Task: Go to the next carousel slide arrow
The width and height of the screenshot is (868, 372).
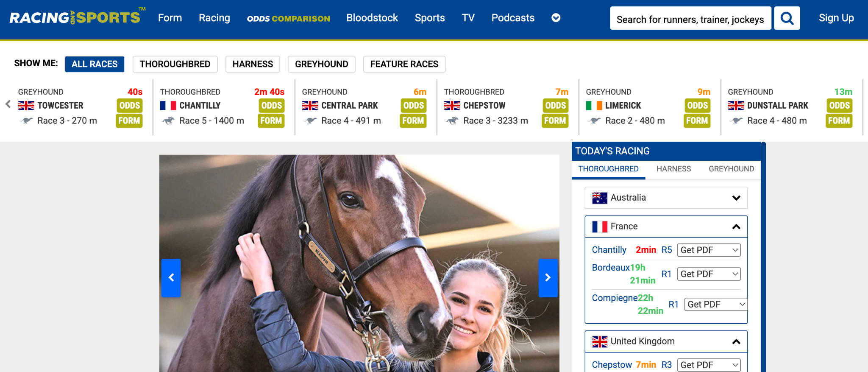Action: pyautogui.click(x=548, y=278)
